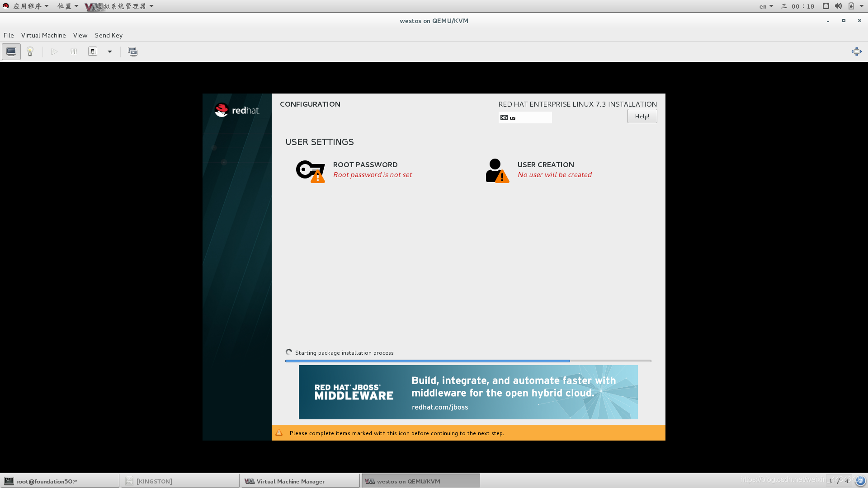Click the warning icon in orange bar
Screen dimensions: 868x488
[x=279, y=433]
